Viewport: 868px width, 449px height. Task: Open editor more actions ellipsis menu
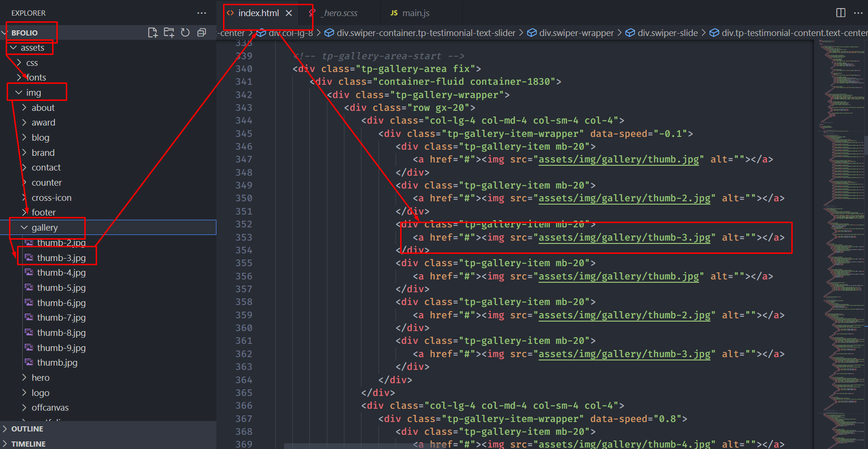(858, 13)
